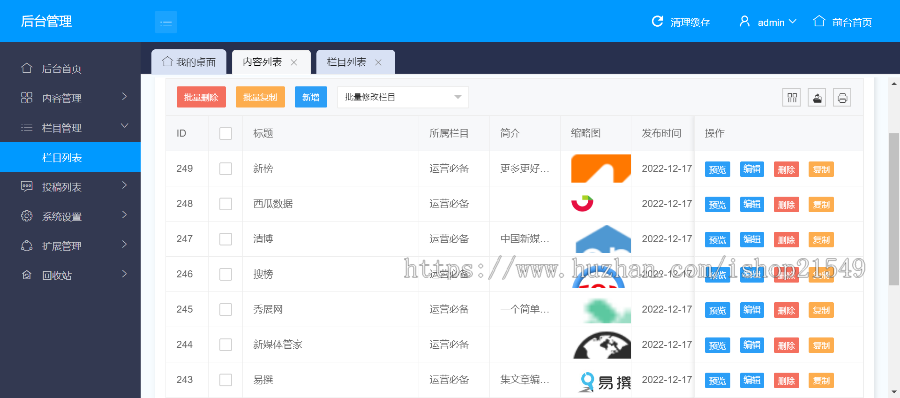
Task: Click the red 批量删除 button
Action: 201,97
